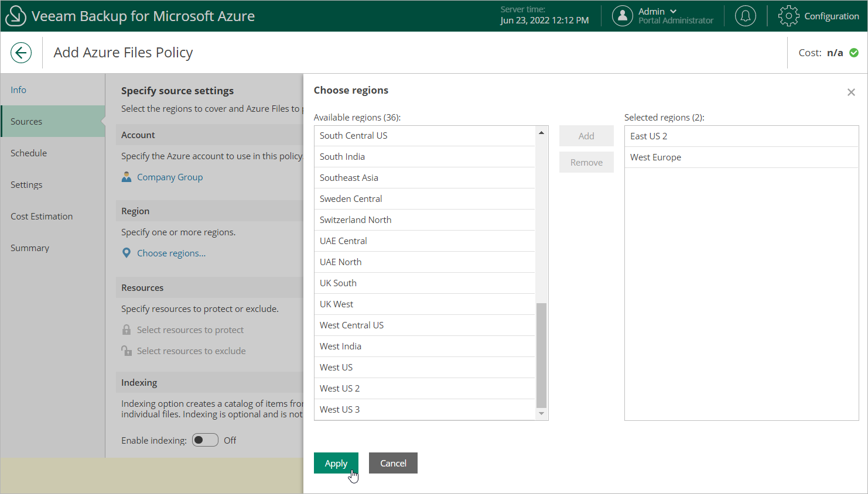
Task: Click the Configuration label
Action: pos(832,16)
